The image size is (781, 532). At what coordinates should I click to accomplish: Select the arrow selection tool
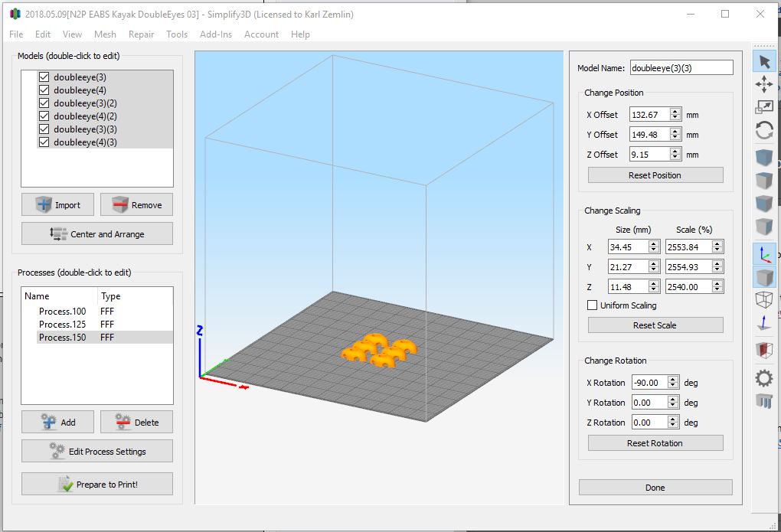click(x=764, y=61)
